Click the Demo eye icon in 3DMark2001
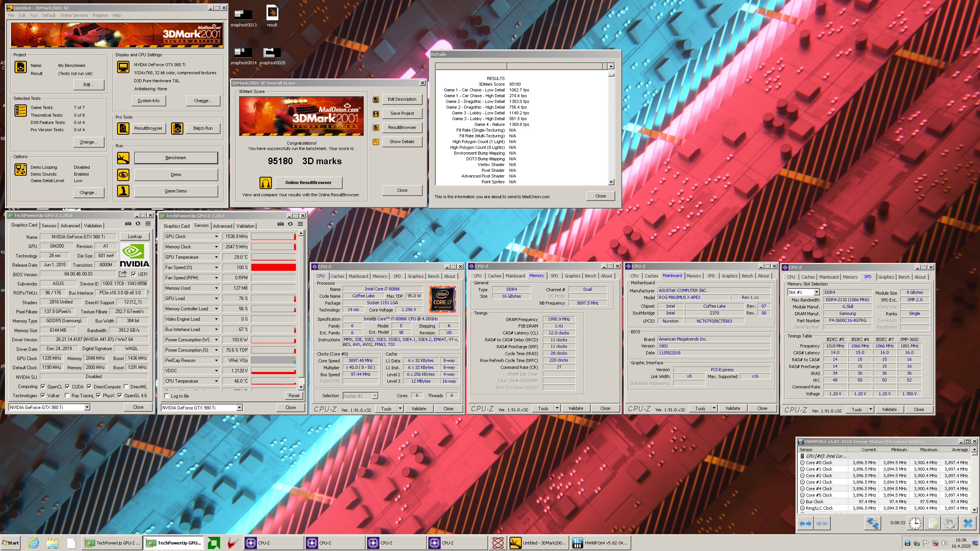 coord(123,175)
